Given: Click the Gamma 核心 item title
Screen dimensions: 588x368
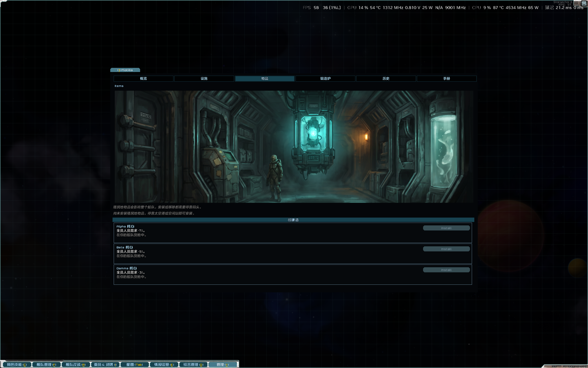Looking at the screenshot, I should tap(127, 268).
